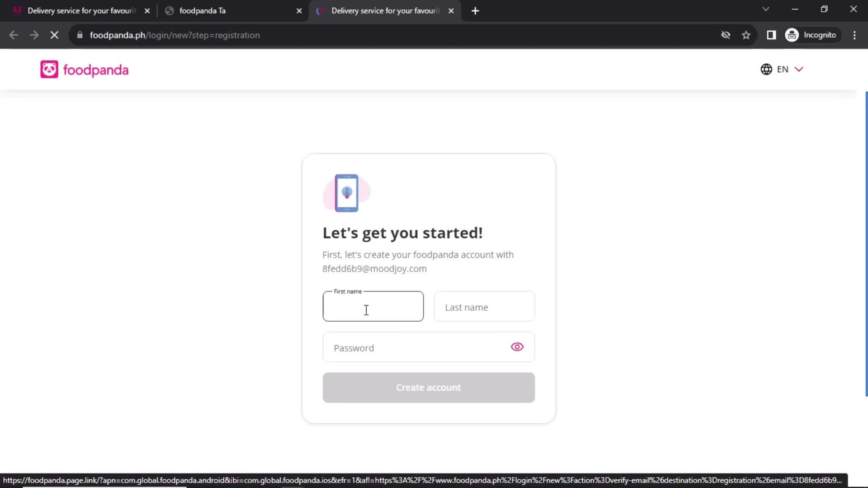This screenshot has height=488, width=868.
Task: Click the phone registration illustration icon
Action: [x=347, y=192]
